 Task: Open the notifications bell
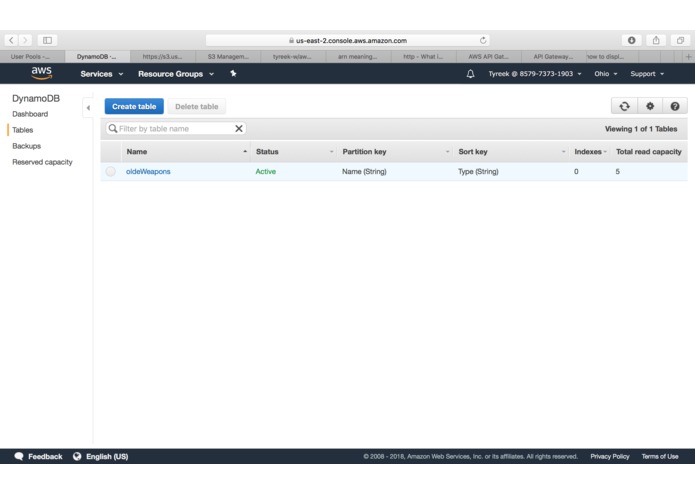pos(470,74)
